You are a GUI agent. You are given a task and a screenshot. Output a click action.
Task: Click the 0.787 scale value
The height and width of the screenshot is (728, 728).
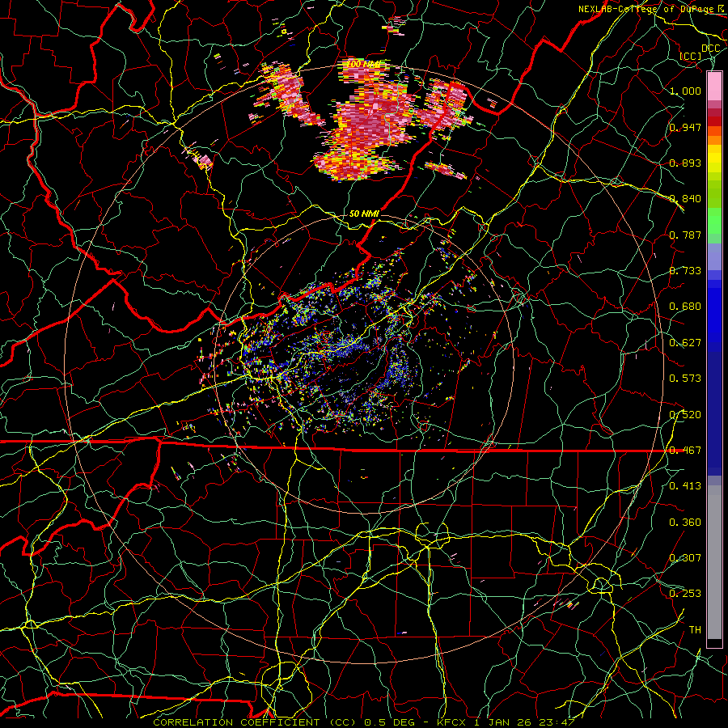685,235
